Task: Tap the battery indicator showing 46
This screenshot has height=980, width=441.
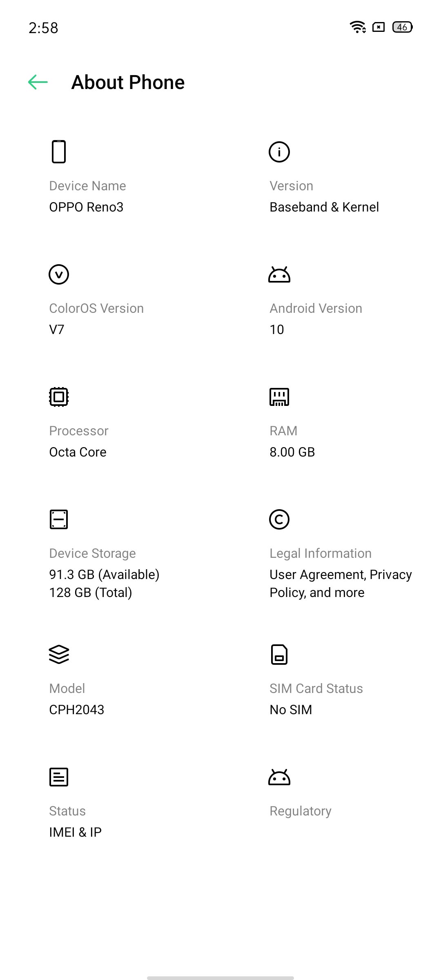Action: tap(402, 27)
